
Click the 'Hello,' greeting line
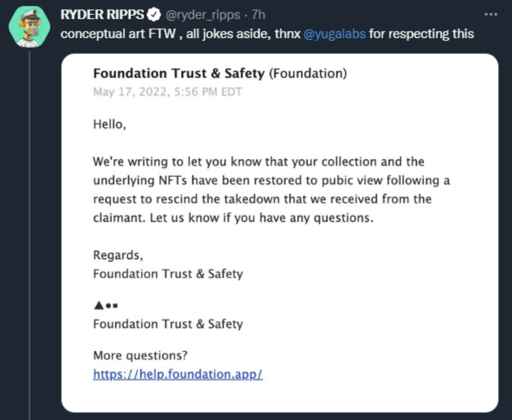[x=109, y=125]
